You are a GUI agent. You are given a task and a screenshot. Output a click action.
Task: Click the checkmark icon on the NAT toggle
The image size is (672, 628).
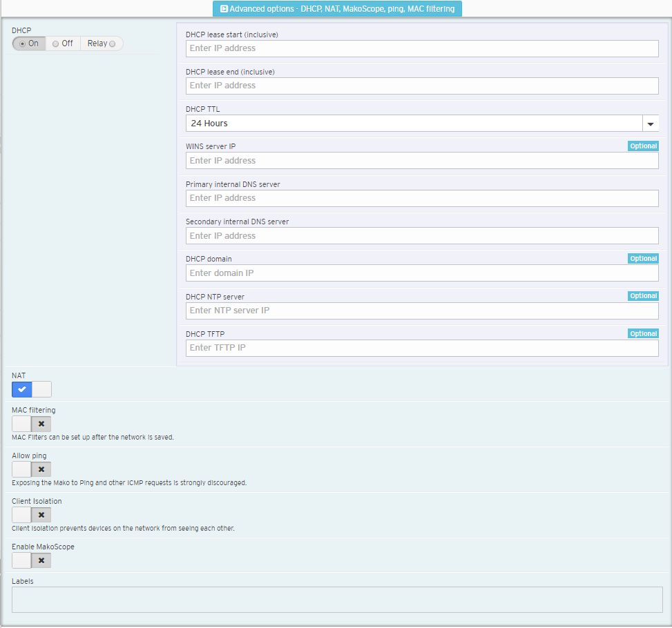pyautogui.click(x=21, y=389)
